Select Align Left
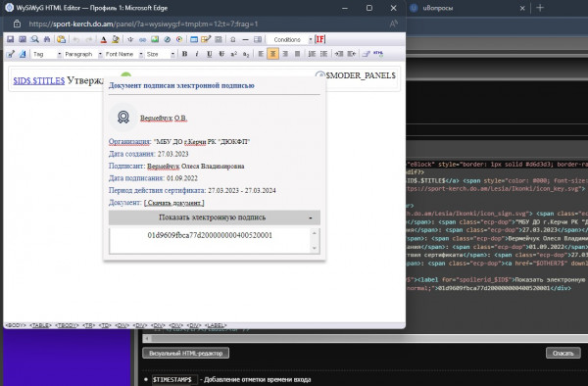 (x=261, y=54)
